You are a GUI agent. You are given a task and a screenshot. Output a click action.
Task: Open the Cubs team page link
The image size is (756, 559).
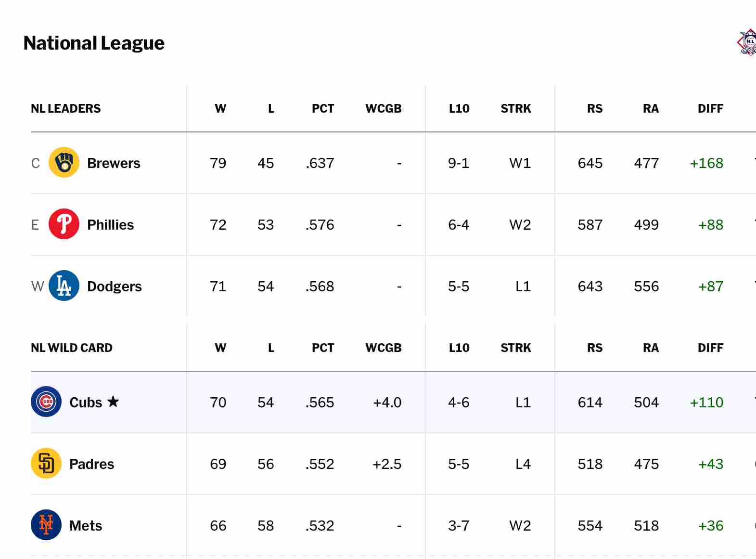(86, 403)
